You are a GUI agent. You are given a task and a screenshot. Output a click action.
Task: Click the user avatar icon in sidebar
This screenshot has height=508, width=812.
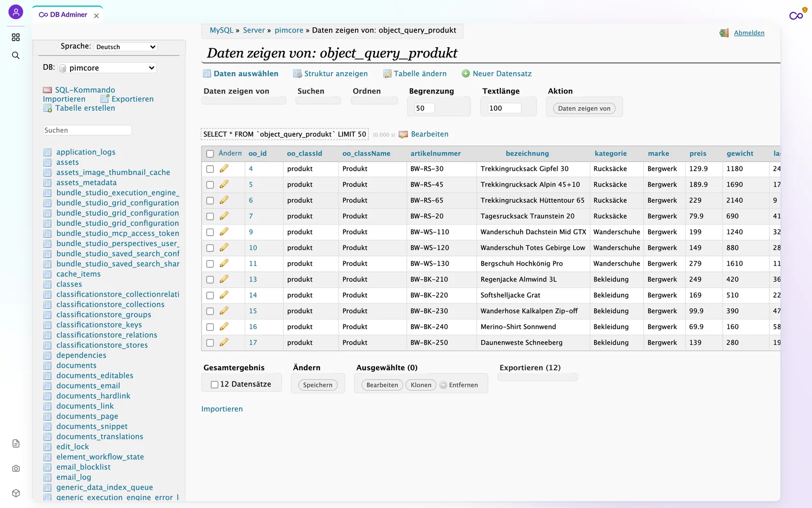(x=16, y=12)
